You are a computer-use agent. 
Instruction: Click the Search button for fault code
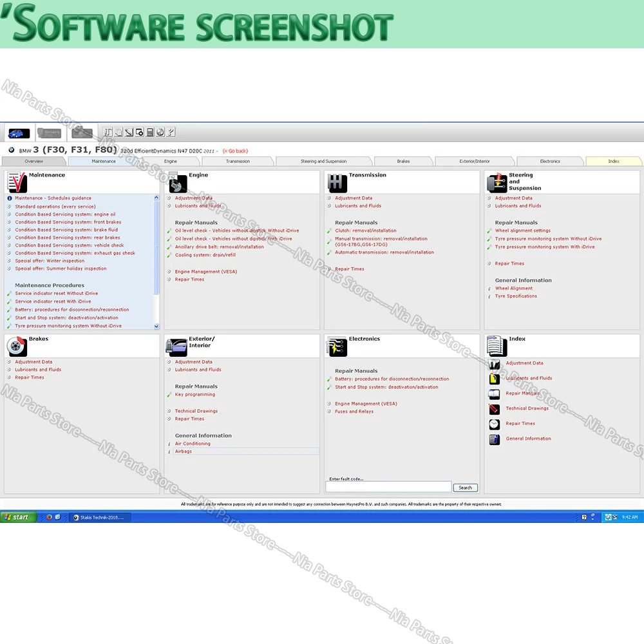point(466,488)
